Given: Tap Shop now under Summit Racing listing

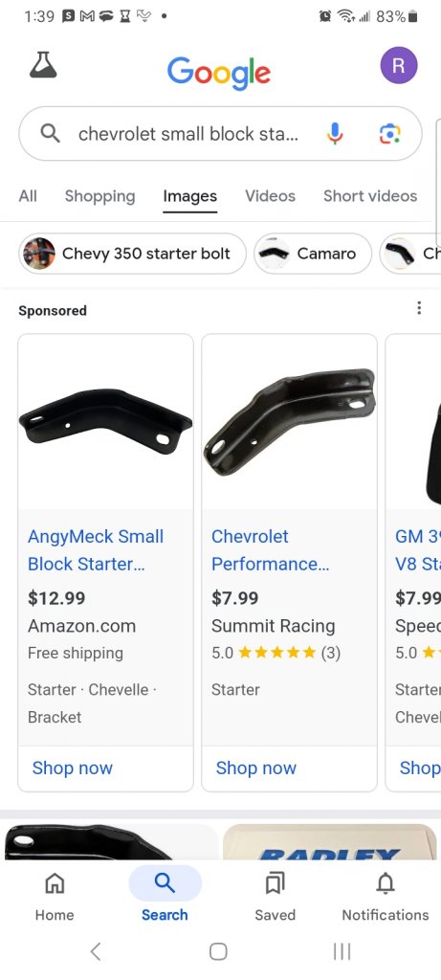Looking at the screenshot, I should (x=256, y=768).
